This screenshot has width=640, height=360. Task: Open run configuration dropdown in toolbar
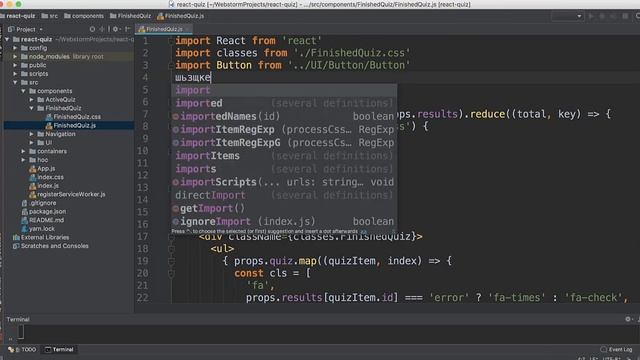pos(567,16)
